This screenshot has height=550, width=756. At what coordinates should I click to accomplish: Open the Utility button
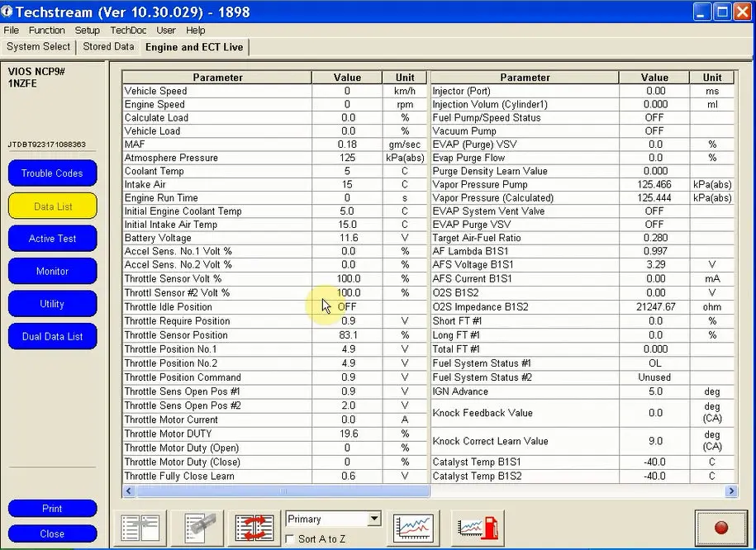[53, 304]
